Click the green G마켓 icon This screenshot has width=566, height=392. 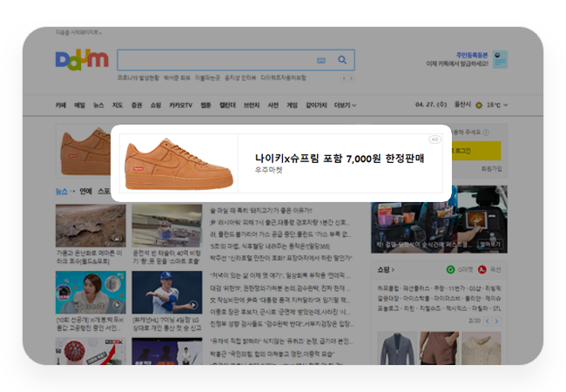coord(450,270)
